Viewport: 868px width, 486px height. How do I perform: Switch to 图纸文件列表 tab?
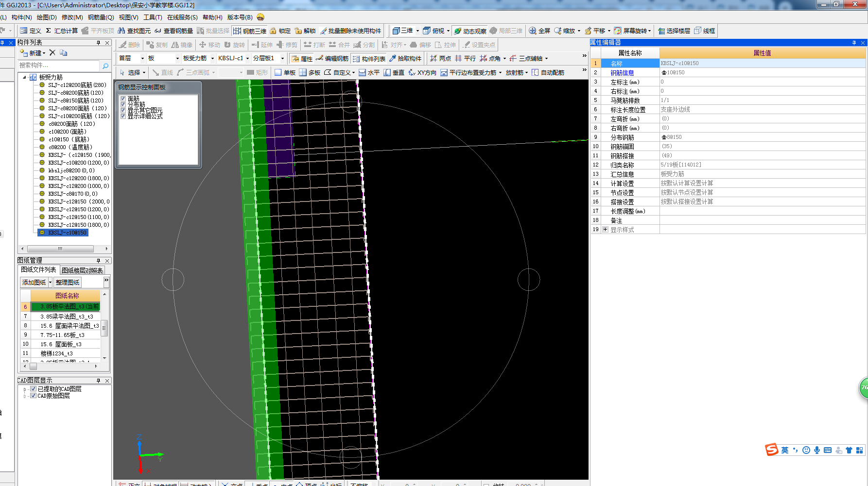click(38, 270)
